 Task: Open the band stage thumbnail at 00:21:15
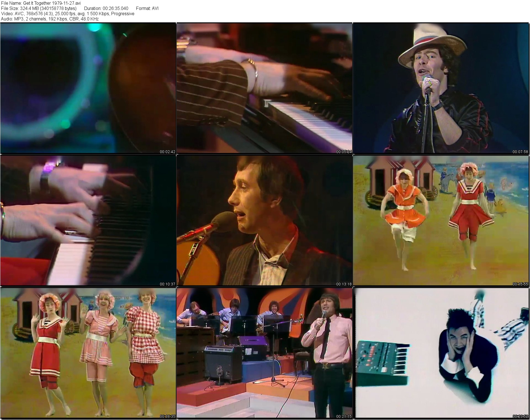point(264,353)
